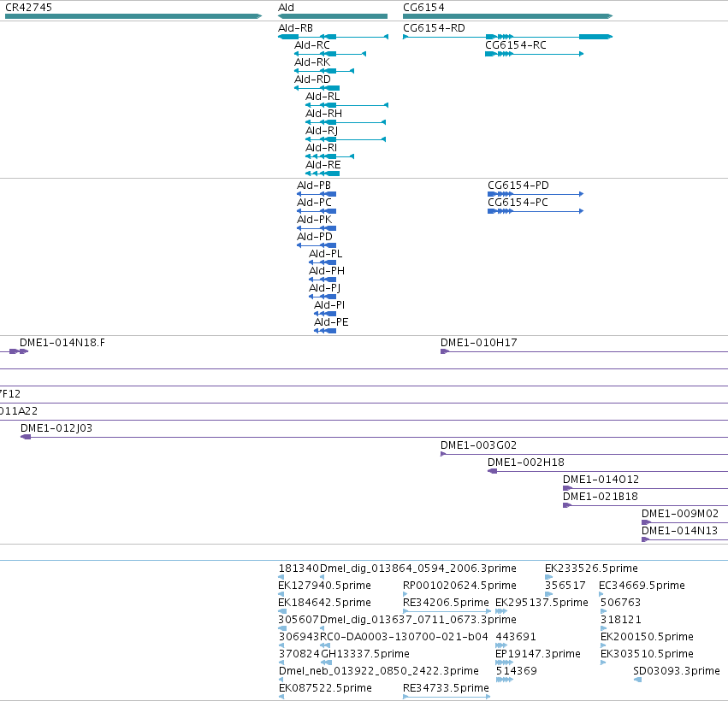Click the Ald-PH protein feature
728x701 pixels.
pos(323,280)
